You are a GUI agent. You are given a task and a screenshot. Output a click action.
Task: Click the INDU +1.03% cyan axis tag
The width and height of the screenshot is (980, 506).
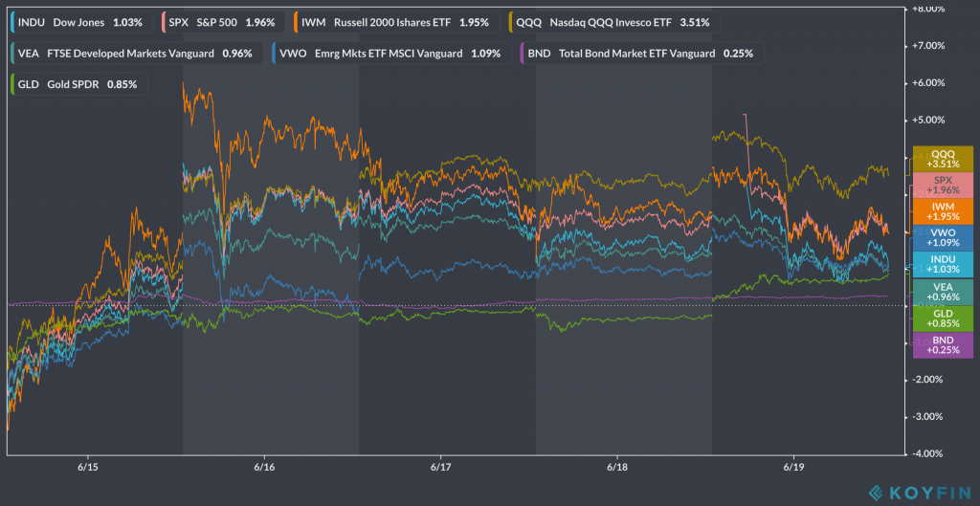pyautogui.click(x=943, y=265)
